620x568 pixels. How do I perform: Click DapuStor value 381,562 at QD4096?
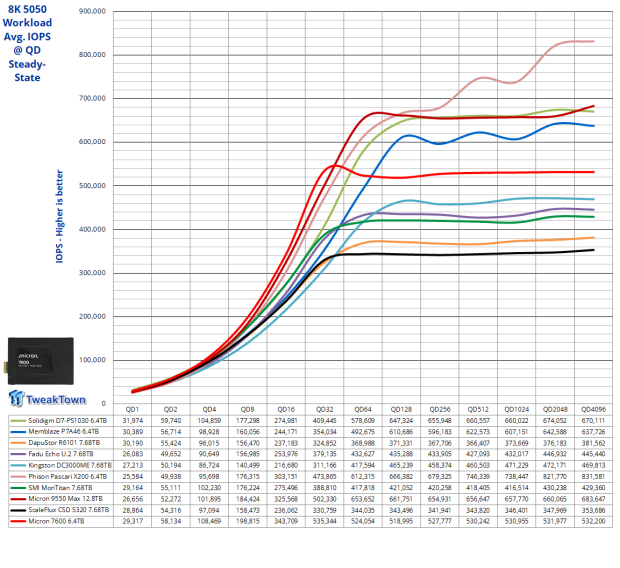pos(593,443)
